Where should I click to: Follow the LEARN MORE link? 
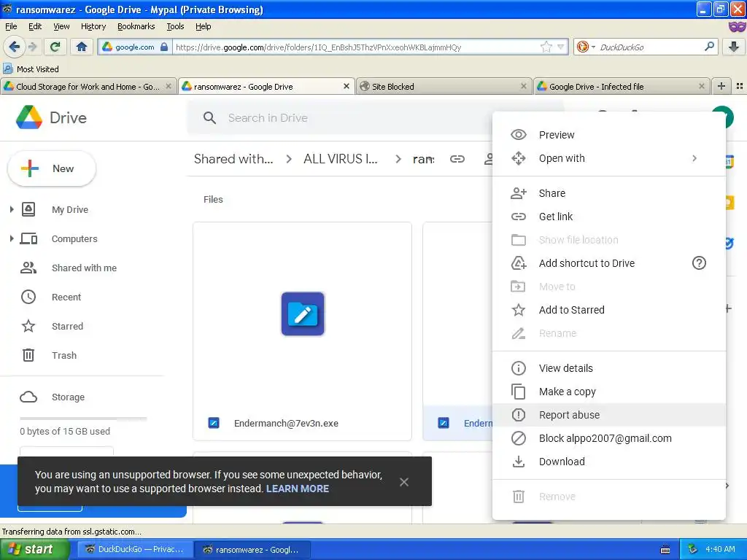298,489
